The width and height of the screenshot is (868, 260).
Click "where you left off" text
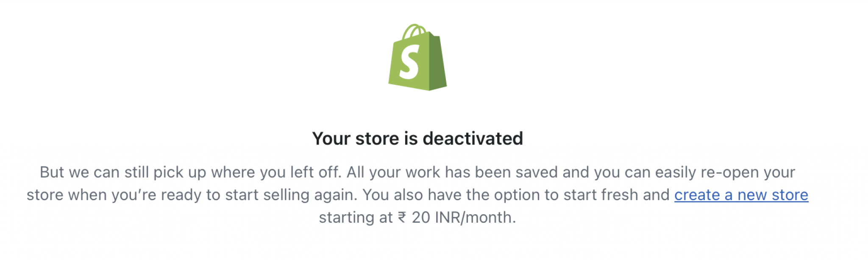coord(275,173)
